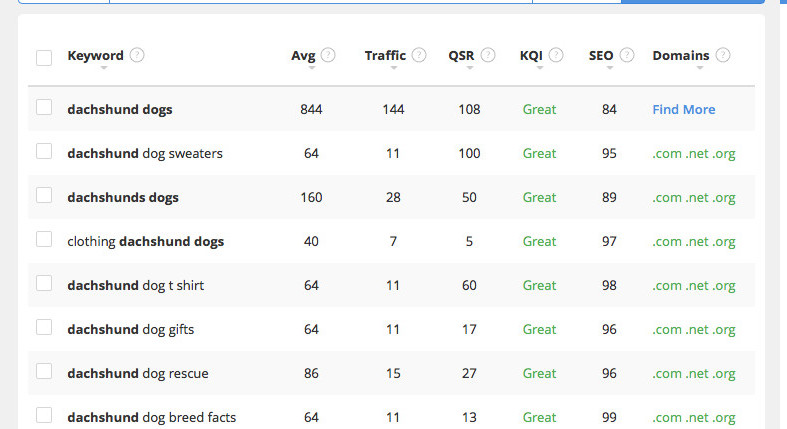
Task: Click Find More for dachshund dogs
Action: point(684,109)
